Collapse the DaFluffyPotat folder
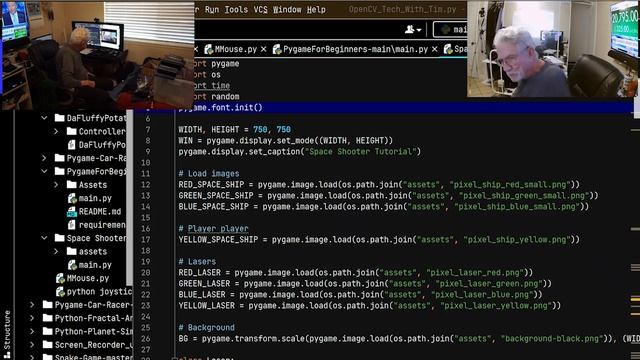Viewport: 640px width, 360px height. [x=44, y=118]
